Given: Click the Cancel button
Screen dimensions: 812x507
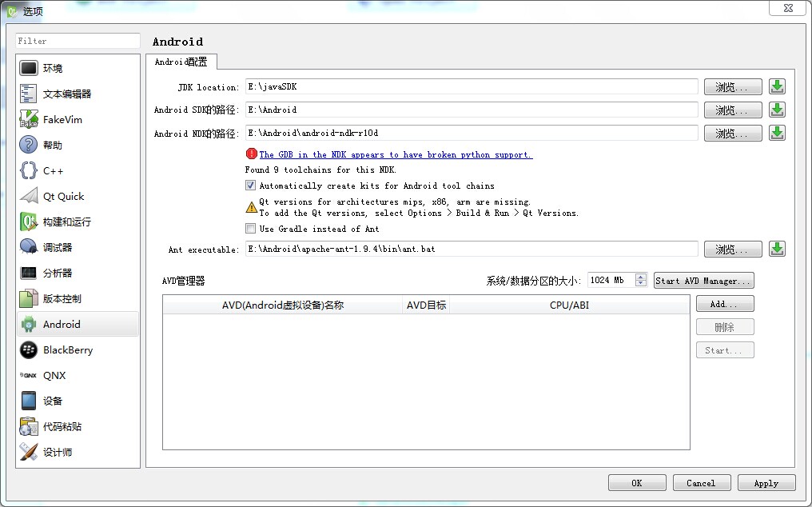Looking at the screenshot, I should [702, 483].
